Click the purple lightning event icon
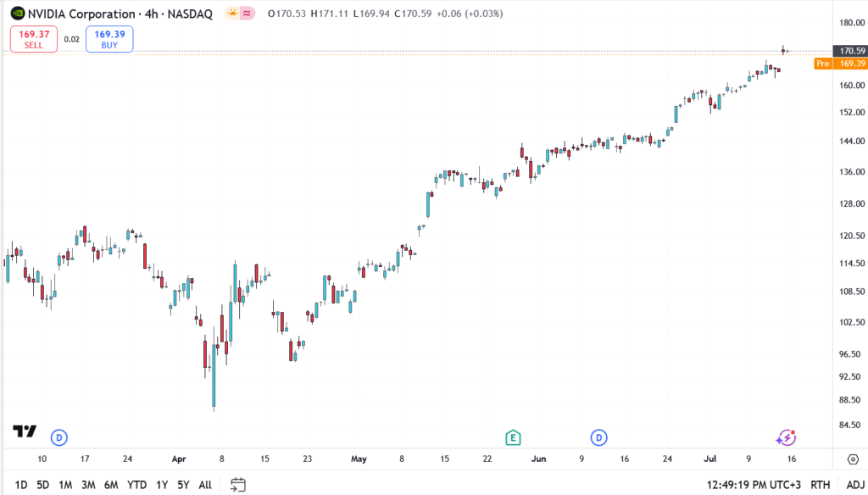Screen dimensions: 868x495 point(786,437)
